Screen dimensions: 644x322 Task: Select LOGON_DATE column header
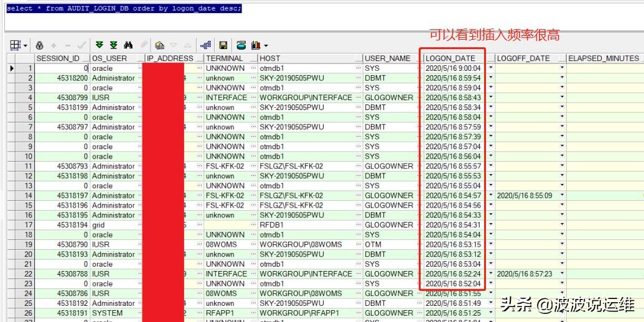[x=459, y=58]
